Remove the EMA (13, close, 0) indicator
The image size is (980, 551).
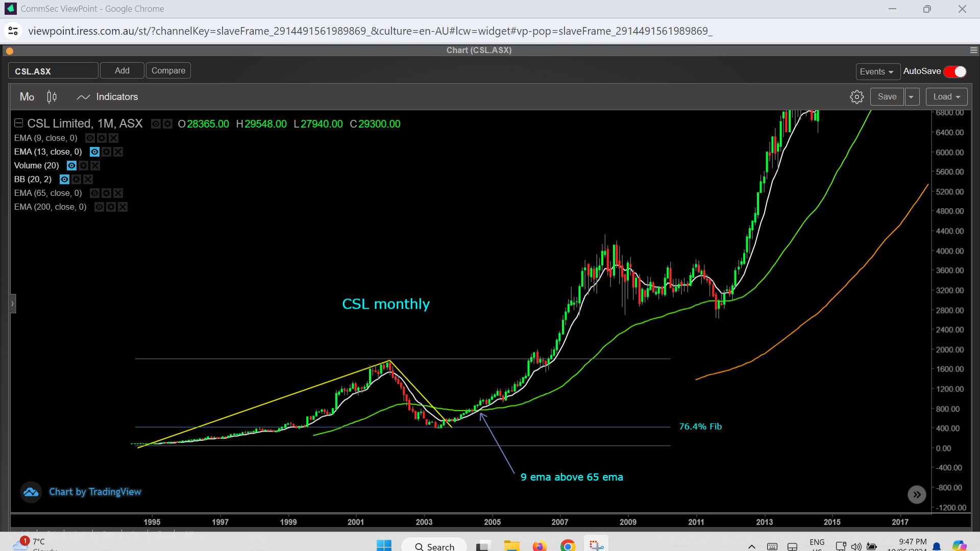[118, 152]
